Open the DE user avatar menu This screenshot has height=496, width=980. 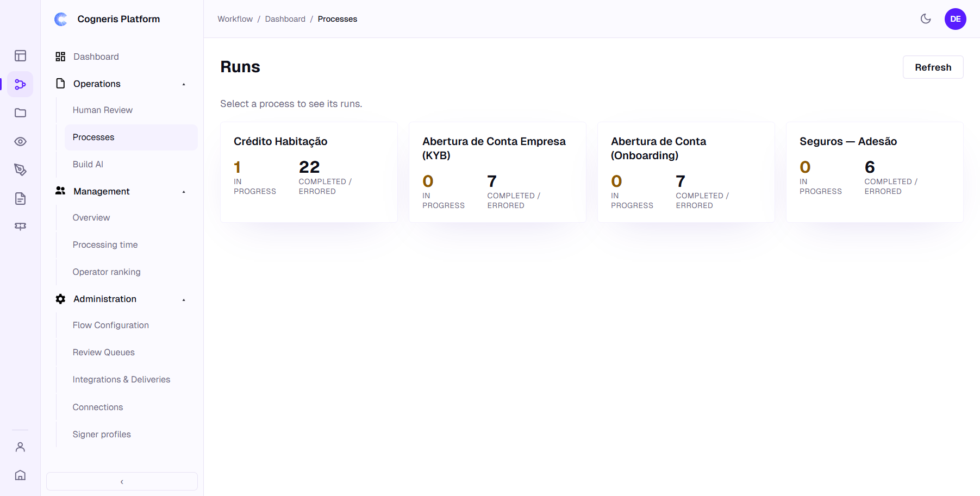pos(955,19)
